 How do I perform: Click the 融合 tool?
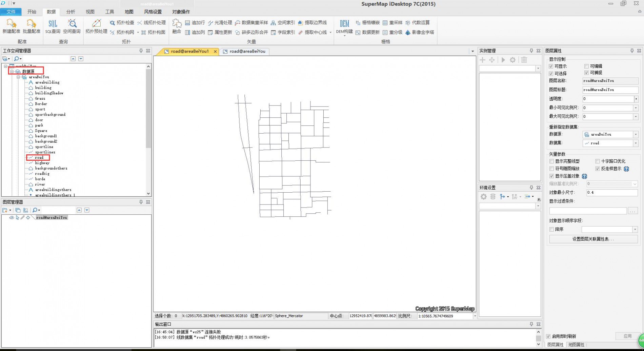click(x=177, y=26)
